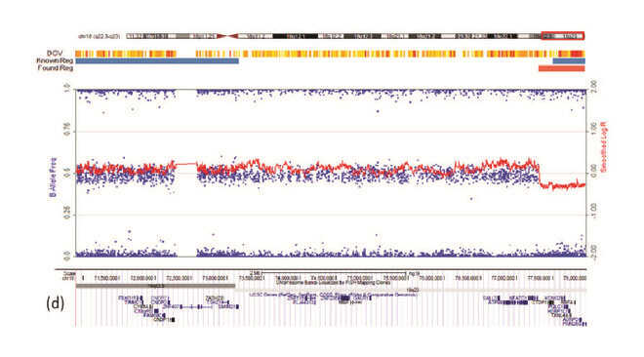Viewport: 644px width, 357px height.
Task: Click the 2.00 tick on the Log R axis
Action: point(593,86)
